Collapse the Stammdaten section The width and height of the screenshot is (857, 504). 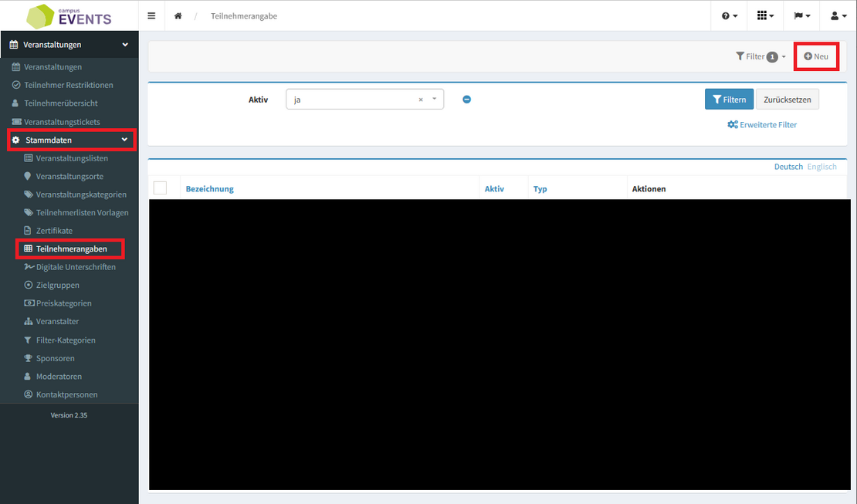(x=71, y=140)
